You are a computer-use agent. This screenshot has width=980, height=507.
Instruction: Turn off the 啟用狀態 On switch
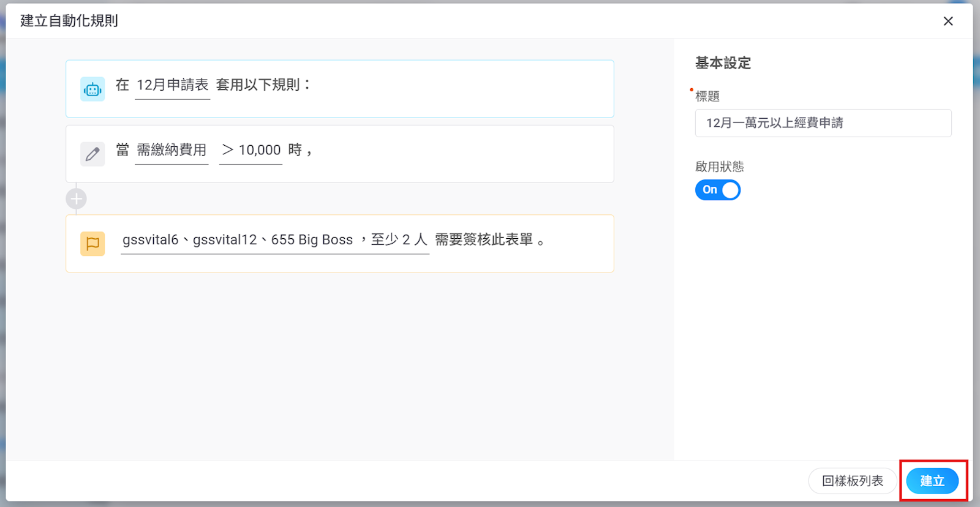[x=718, y=190]
